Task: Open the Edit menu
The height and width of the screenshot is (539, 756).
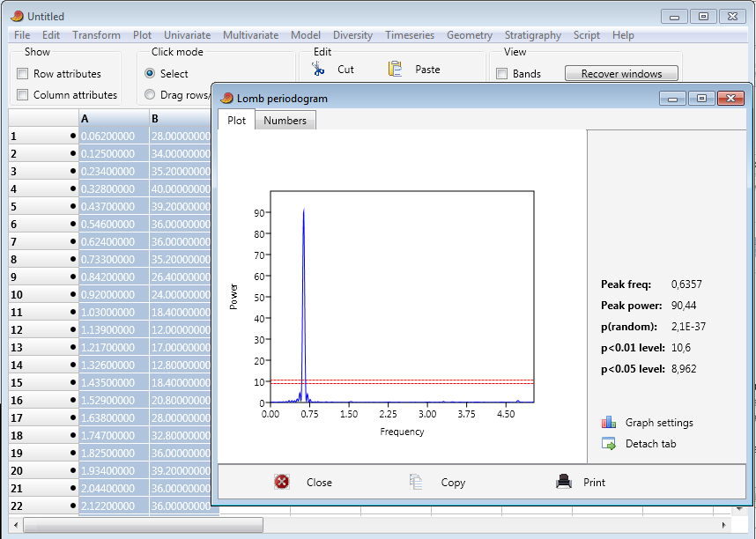Action: click(51, 35)
